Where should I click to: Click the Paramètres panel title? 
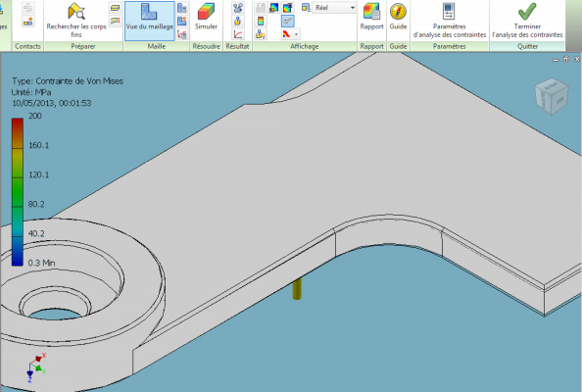(x=449, y=46)
